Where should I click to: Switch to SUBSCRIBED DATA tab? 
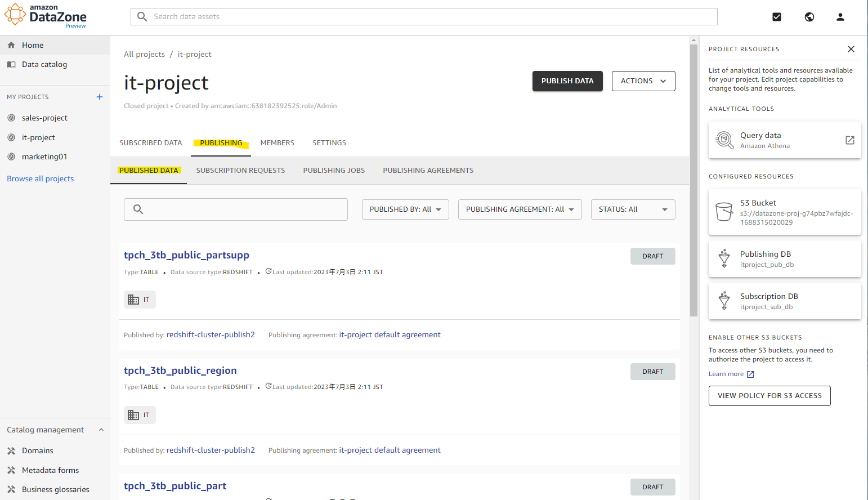(151, 143)
